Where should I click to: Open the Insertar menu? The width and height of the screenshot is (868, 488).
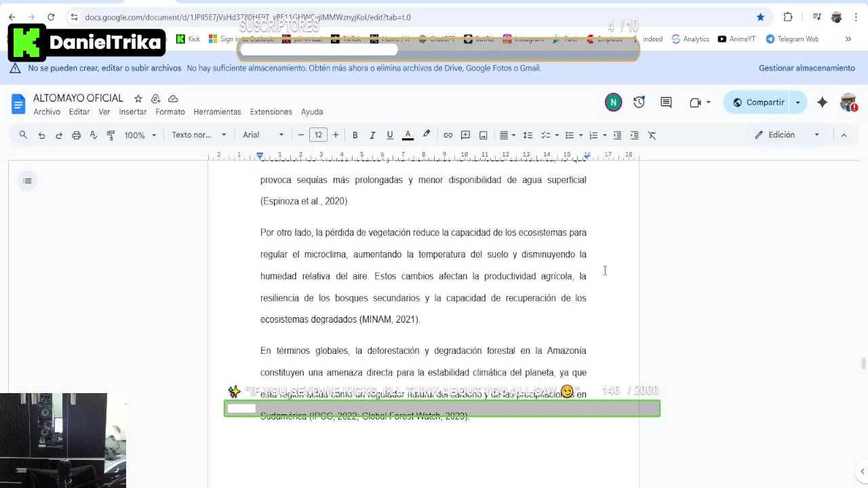pos(133,112)
